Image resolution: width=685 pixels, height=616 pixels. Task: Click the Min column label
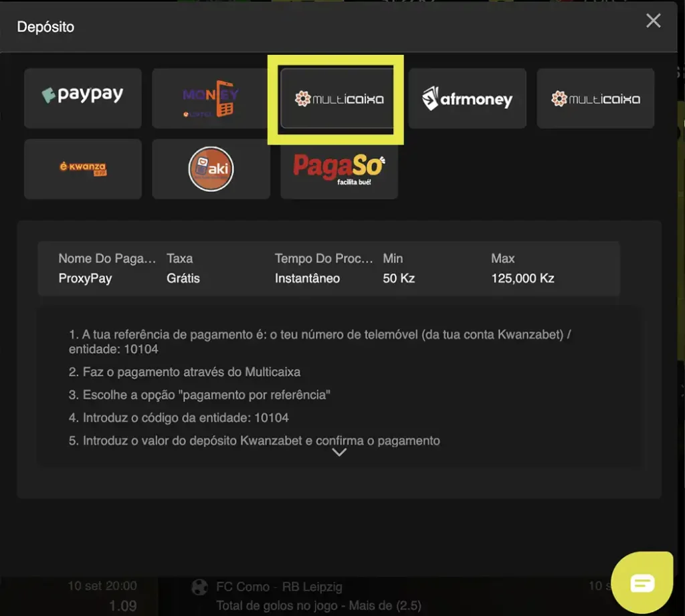[x=393, y=258]
